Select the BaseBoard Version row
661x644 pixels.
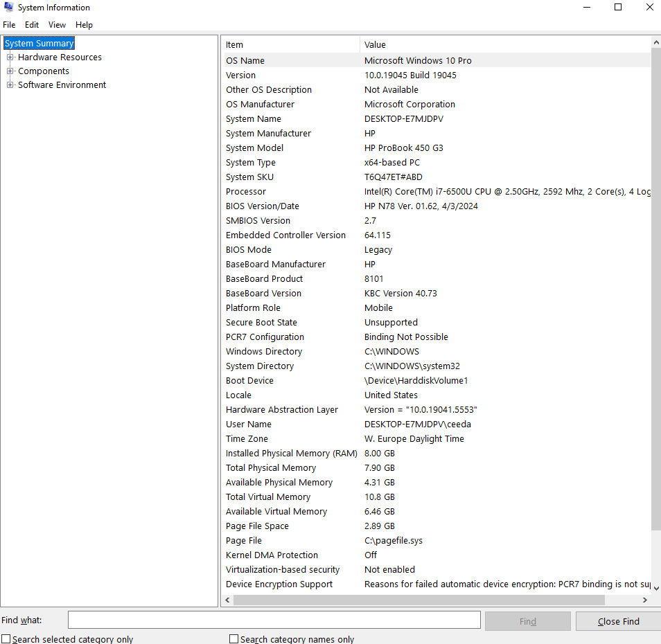[436, 293]
